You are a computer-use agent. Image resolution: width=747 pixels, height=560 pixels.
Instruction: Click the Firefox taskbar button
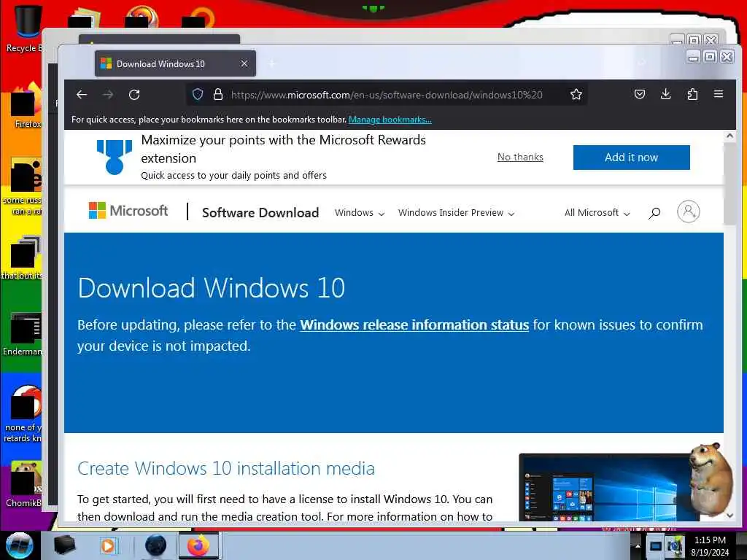coord(198,545)
